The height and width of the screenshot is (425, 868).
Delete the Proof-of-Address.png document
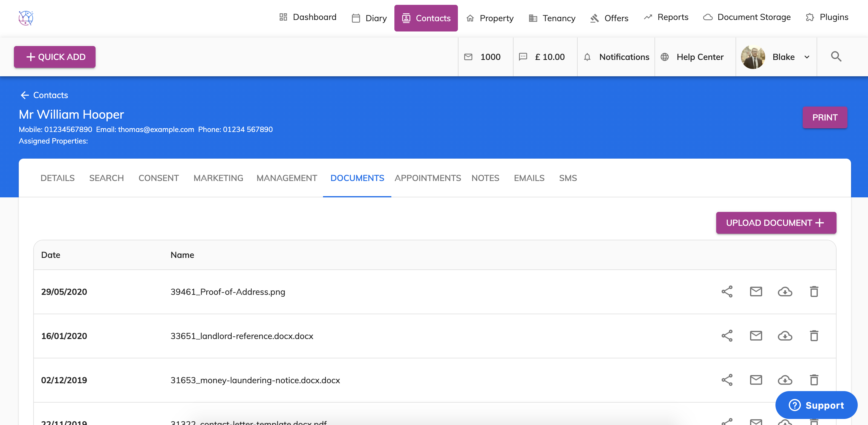click(x=814, y=292)
